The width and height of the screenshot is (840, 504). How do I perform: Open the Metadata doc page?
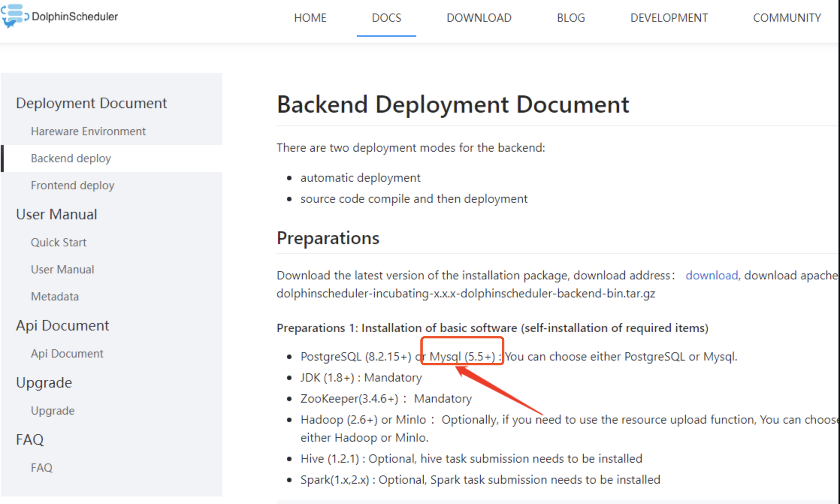tap(54, 296)
